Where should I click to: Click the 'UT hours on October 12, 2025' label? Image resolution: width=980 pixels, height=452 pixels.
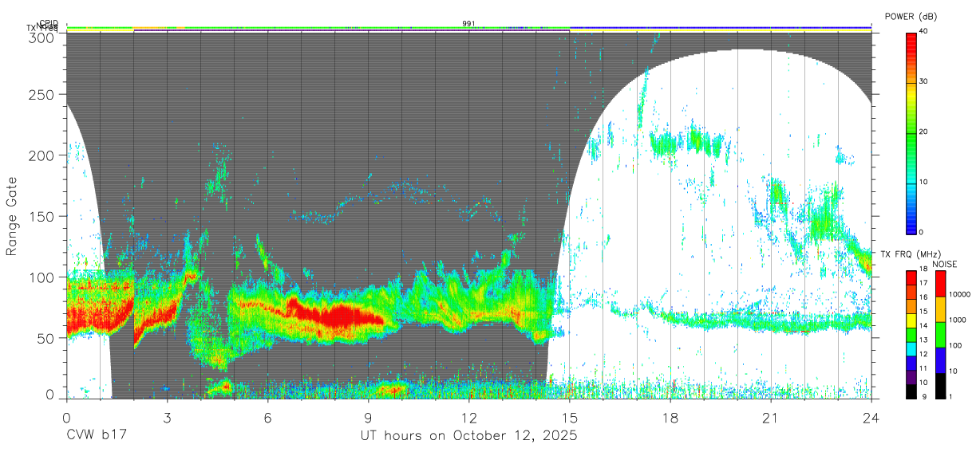[x=468, y=436]
